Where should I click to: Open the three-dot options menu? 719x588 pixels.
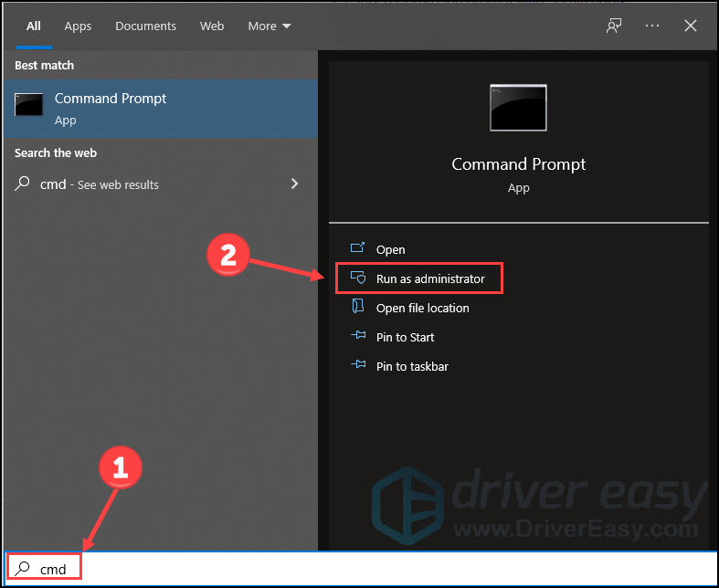(652, 26)
